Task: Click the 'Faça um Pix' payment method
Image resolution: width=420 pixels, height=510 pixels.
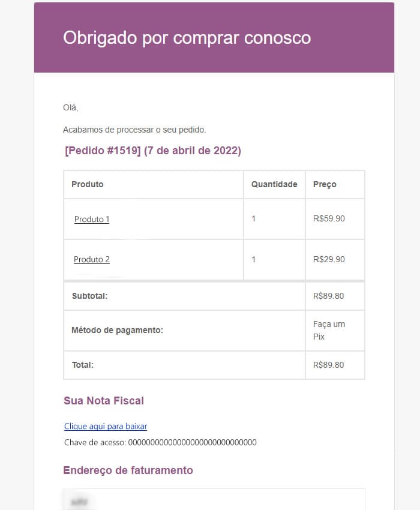Action: click(x=329, y=331)
